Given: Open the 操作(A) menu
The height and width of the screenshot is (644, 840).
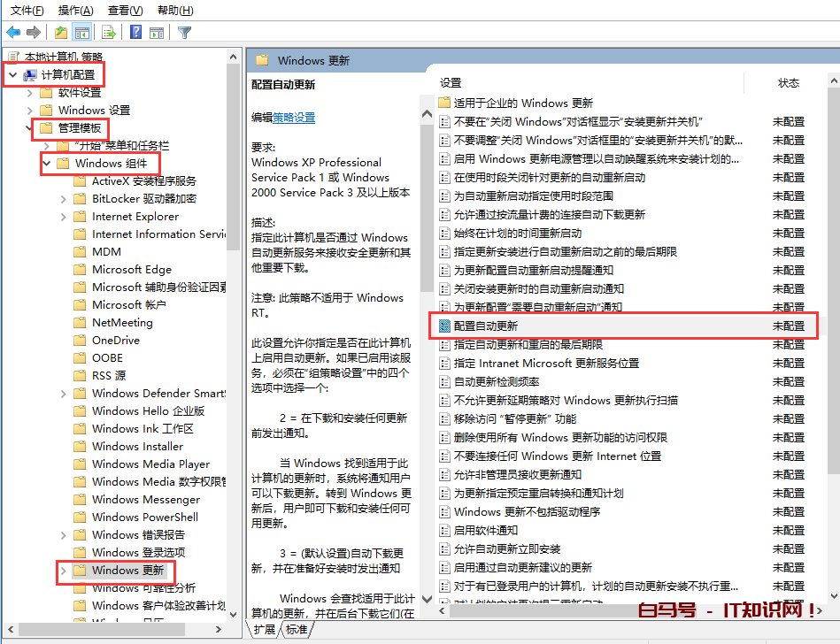Looking at the screenshot, I should pyautogui.click(x=75, y=10).
